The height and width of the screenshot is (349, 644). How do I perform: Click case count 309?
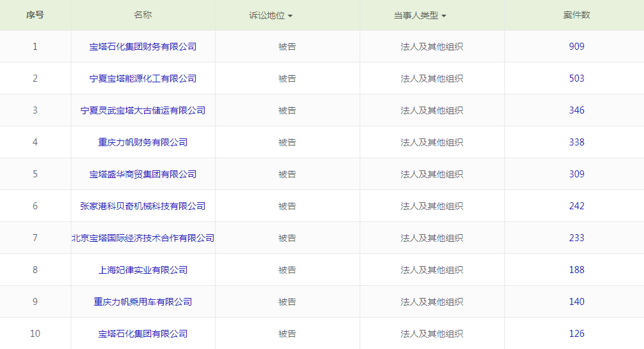point(576,174)
